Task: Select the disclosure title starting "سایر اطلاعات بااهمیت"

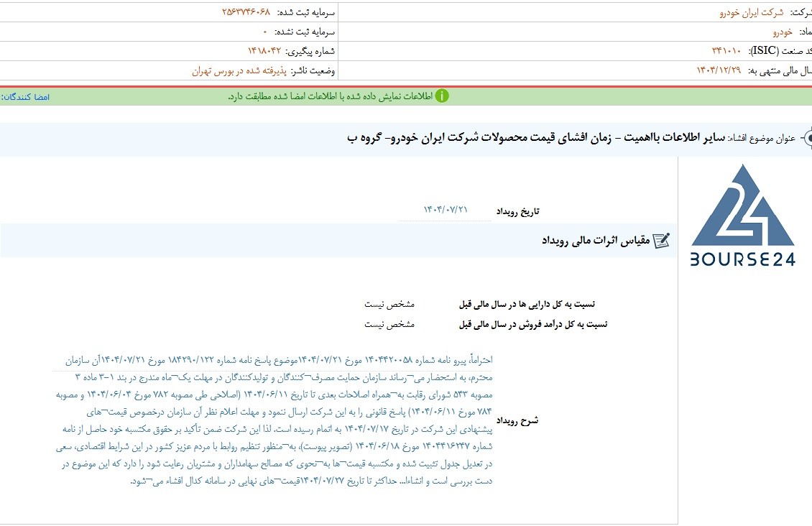Action: coord(536,138)
